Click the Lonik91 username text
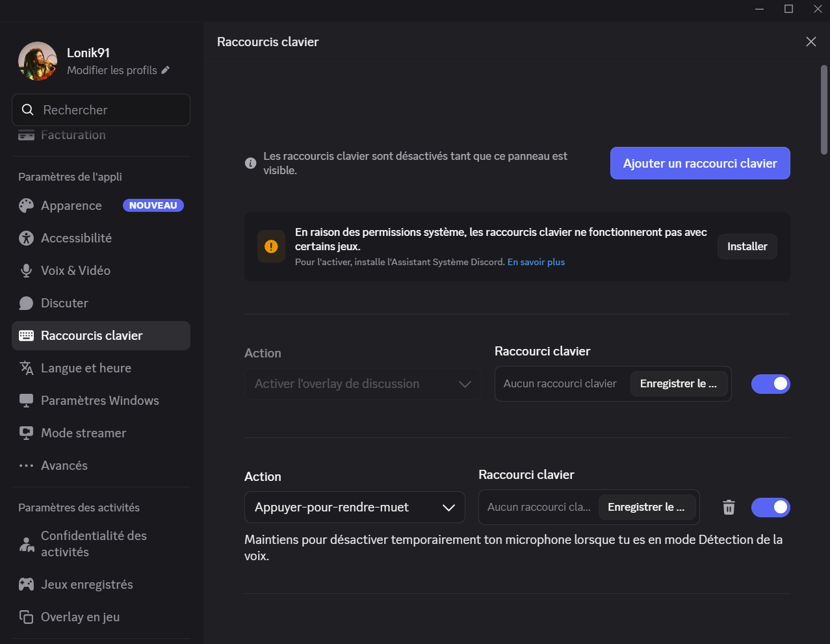The height and width of the screenshot is (644, 830). [x=88, y=53]
